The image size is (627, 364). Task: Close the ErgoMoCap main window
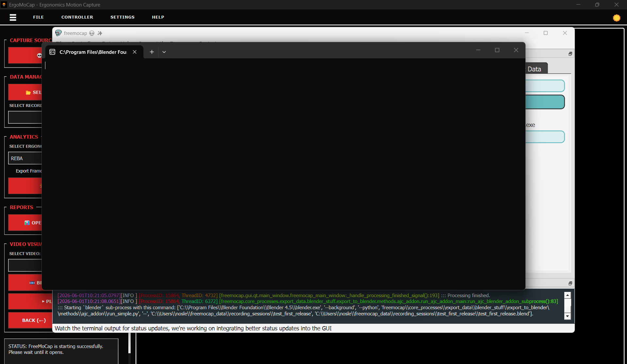click(617, 5)
